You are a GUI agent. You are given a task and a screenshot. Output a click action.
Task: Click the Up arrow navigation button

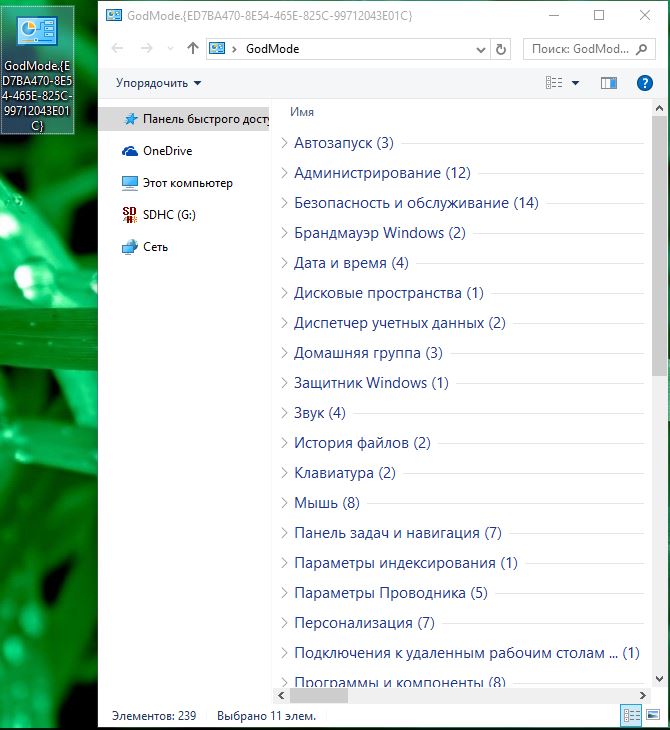tap(193, 48)
